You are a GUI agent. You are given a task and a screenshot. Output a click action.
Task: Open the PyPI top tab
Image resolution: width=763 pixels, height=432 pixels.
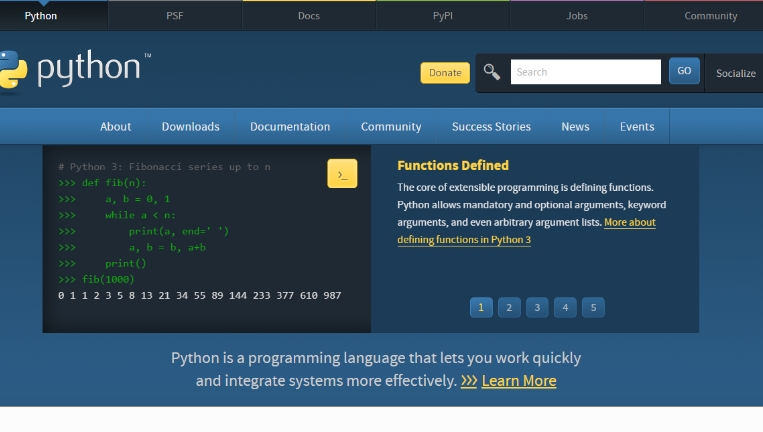[x=443, y=16]
